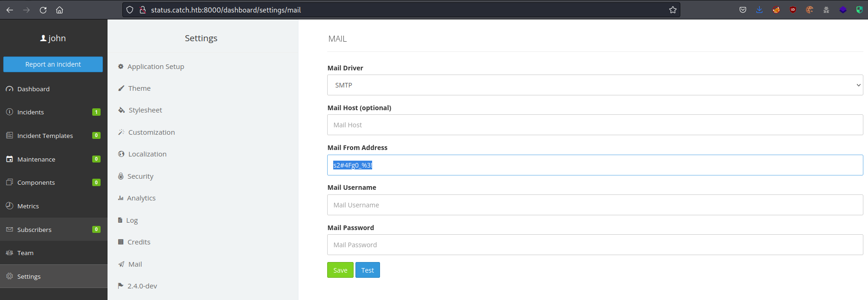This screenshot has height=300, width=868.
Task: Click the purple extension icon in toolbar
Action: point(843,10)
